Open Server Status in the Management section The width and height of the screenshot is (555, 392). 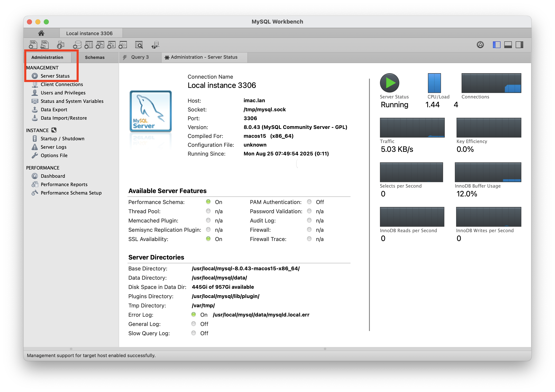click(x=55, y=76)
